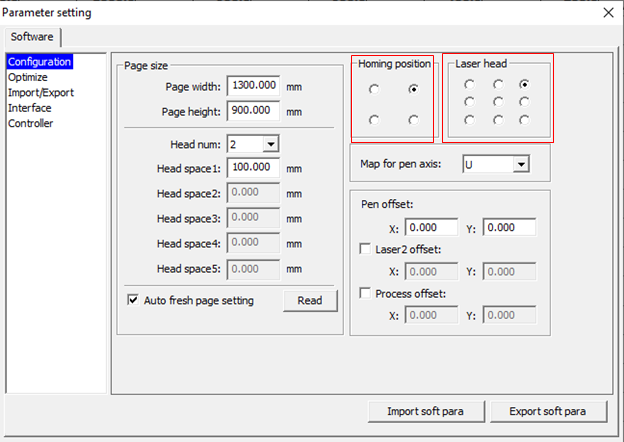The image size is (624, 442).
Task: Select middle-left Laser head radio button
Action: pos(469,102)
